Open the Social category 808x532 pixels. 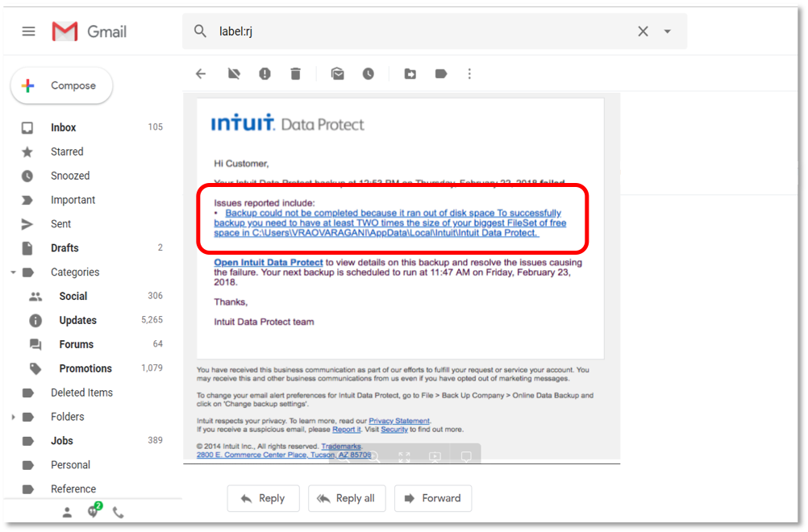(x=73, y=297)
